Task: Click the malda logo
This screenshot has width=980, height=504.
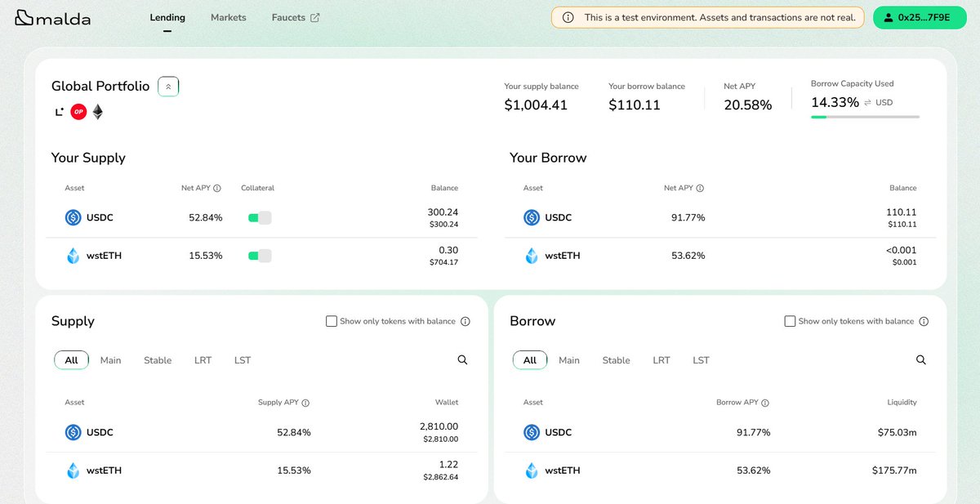Action: tap(53, 18)
